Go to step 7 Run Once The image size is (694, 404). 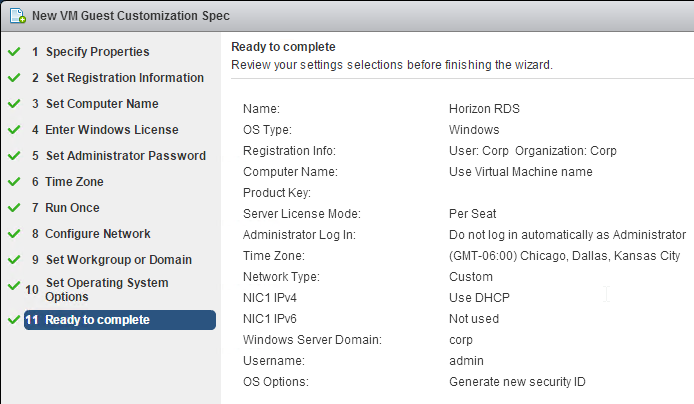coord(66,208)
